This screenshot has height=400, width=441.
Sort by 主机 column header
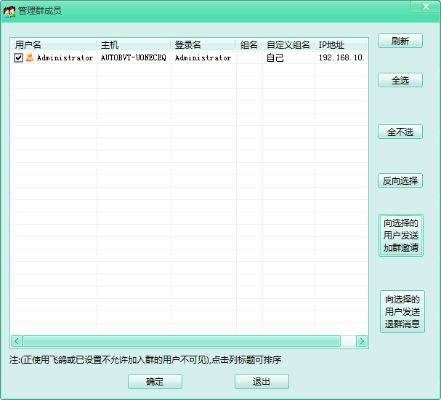(134, 45)
